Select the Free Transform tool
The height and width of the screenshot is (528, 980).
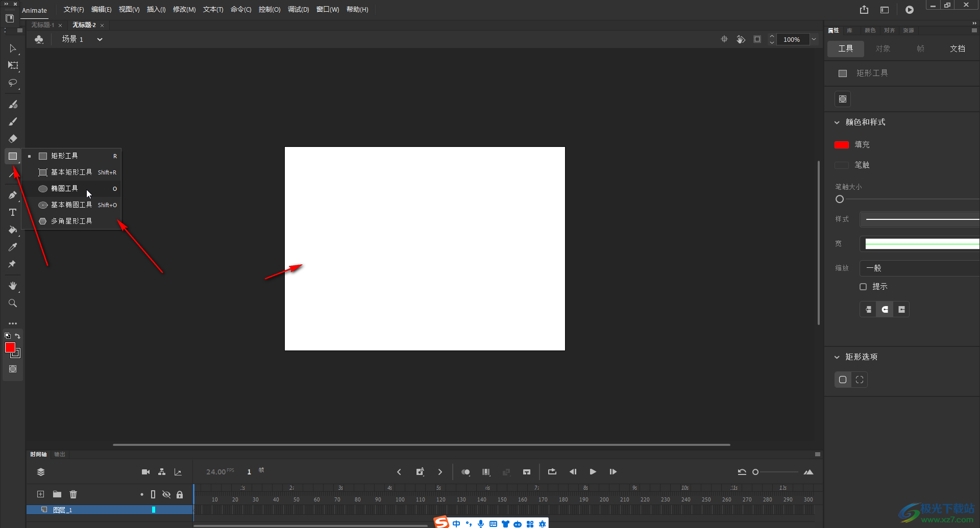click(13, 65)
